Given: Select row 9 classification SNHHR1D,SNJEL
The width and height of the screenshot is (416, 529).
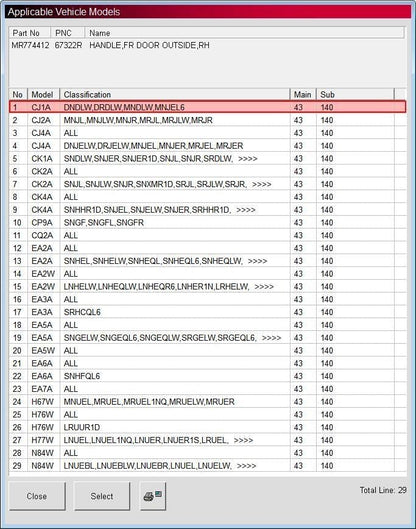Looking at the screenshot, I should pos(160,210).
